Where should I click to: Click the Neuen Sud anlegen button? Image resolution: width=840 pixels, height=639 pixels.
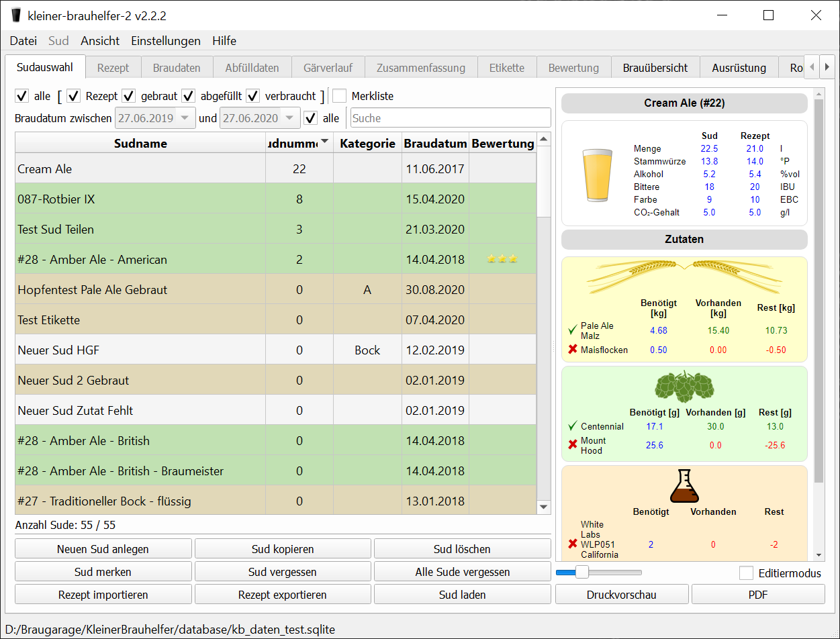tap(103, 549)
